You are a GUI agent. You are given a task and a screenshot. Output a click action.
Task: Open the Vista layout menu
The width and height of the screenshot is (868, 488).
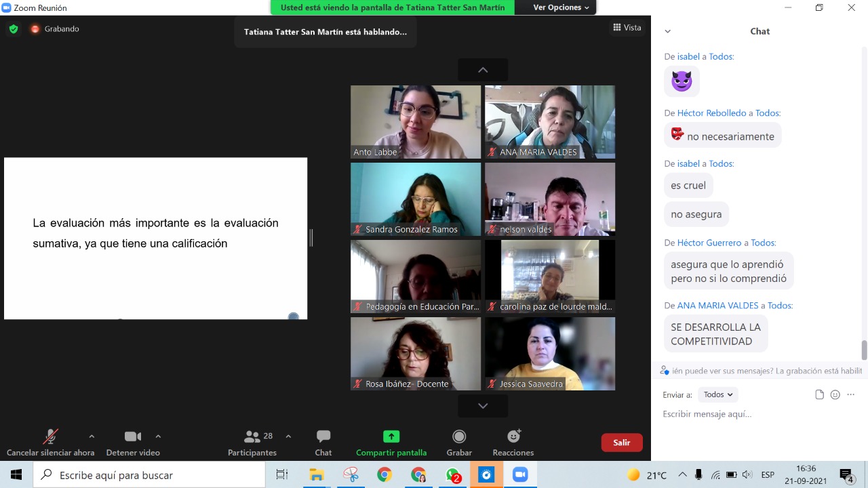pos(627,28)
